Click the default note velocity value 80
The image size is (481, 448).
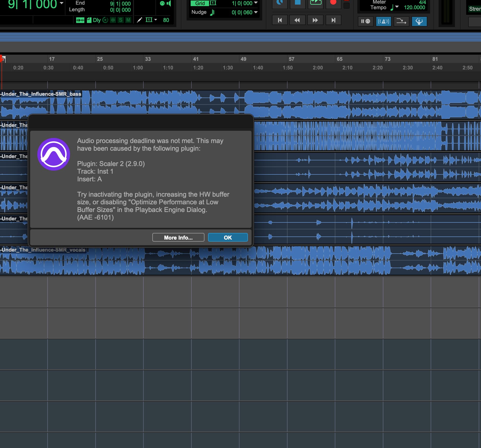point(166,20)
